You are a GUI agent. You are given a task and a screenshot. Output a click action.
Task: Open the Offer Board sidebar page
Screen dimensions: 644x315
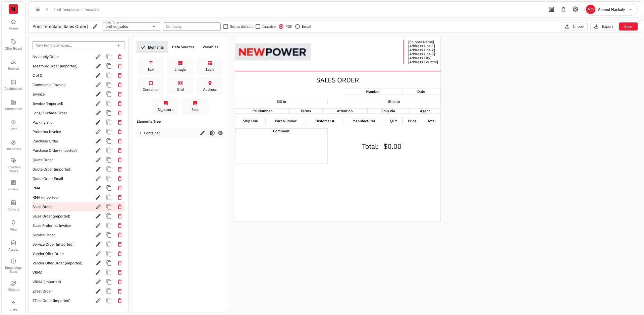(13, 45)
